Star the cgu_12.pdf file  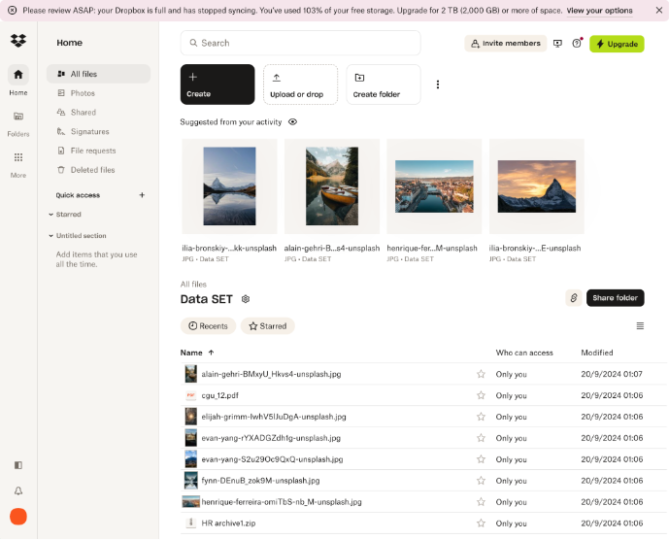[481, 395]
